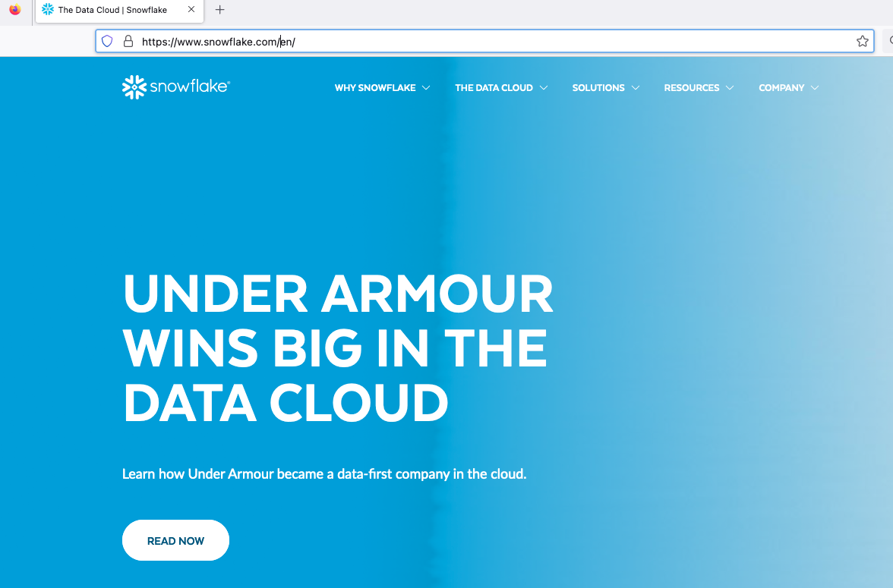Click the Firefox logo icon
This screenshot has width=893, height=588.
[15, 10]
